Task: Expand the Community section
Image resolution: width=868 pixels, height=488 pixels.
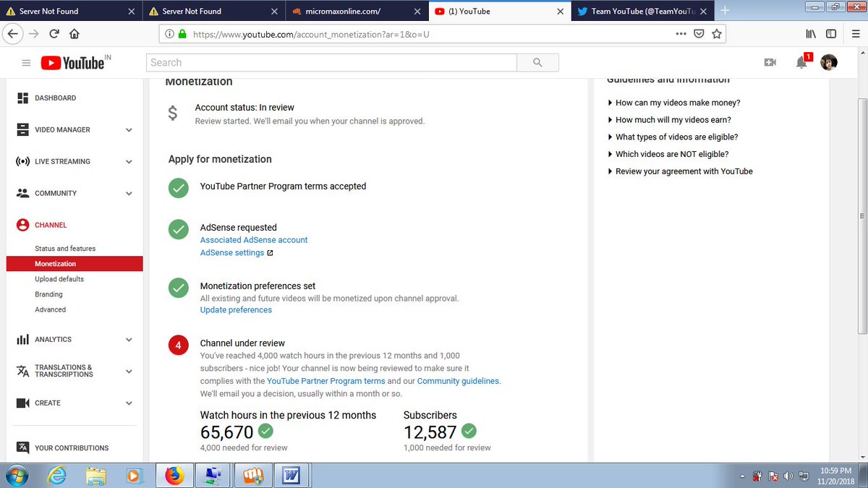Action: point(129,194)
